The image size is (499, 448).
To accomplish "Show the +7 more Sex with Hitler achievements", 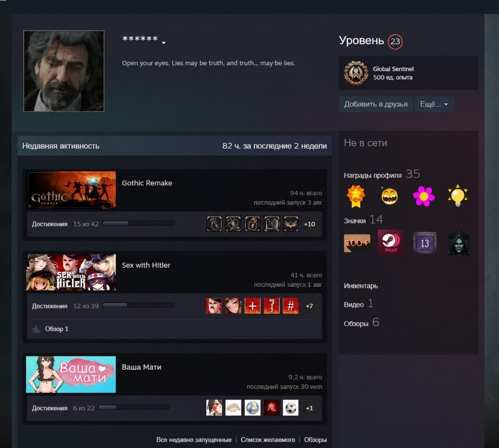I will [310, 306].
